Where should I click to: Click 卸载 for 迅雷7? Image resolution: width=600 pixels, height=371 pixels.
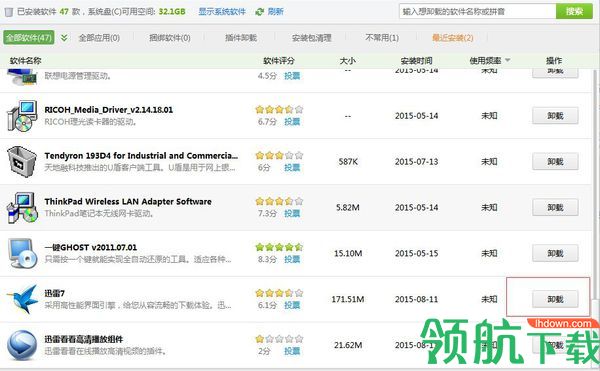tap(555, 299)
